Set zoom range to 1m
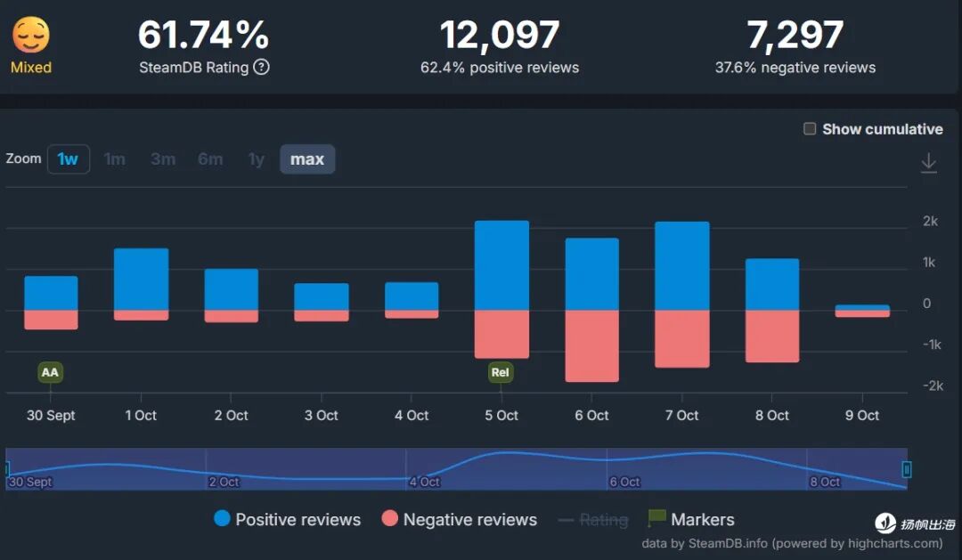 click(115, 159)
